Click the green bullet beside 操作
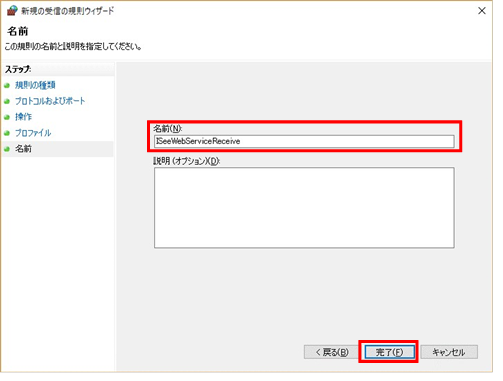The image size is (503, 381). 7,117
